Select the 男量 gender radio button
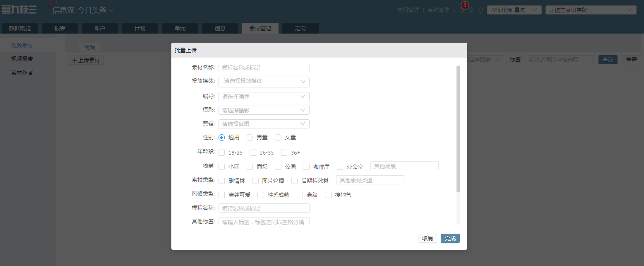 [250, 137]
